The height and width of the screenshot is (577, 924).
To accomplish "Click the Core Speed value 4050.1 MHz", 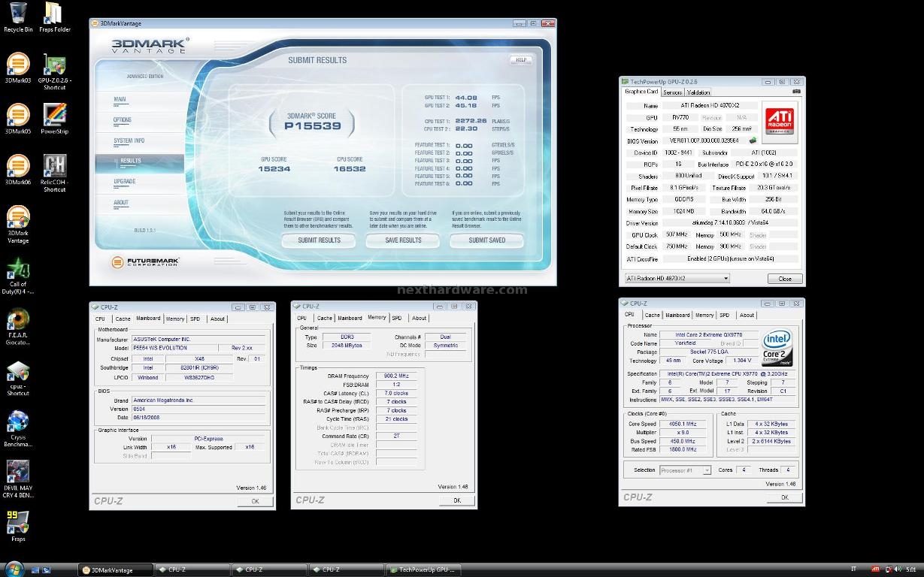I will [683, 424].
